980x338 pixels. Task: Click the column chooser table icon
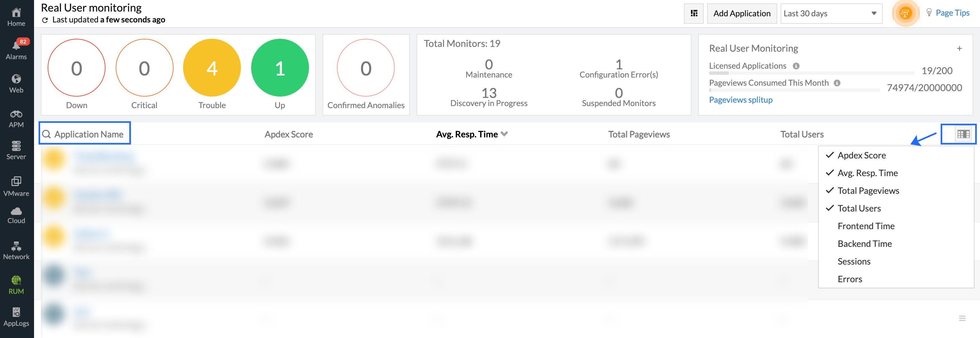point(963,134)
